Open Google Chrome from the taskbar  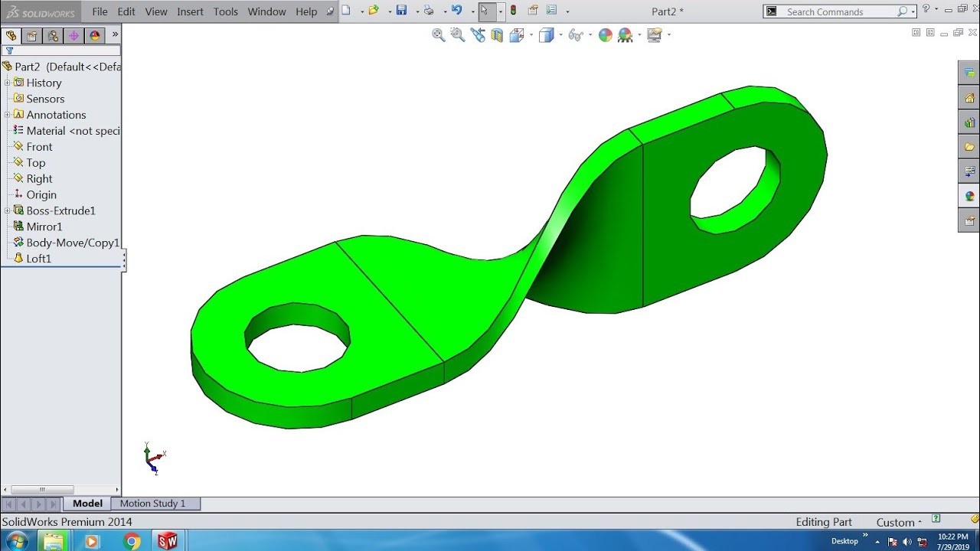[132, 541]
